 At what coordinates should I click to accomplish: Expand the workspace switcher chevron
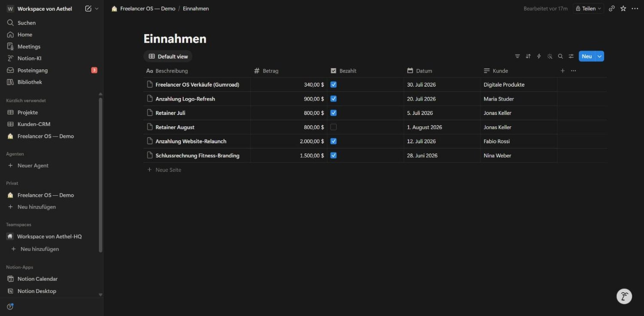(97, 9)
